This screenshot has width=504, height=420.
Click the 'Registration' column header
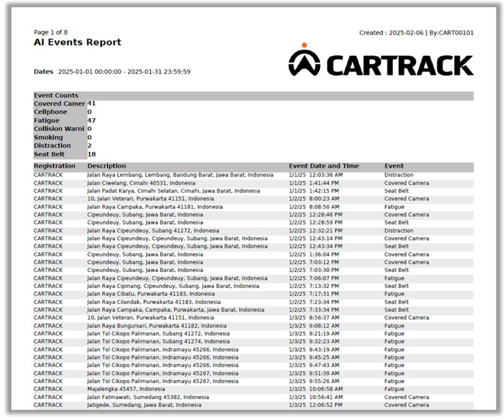55,166
